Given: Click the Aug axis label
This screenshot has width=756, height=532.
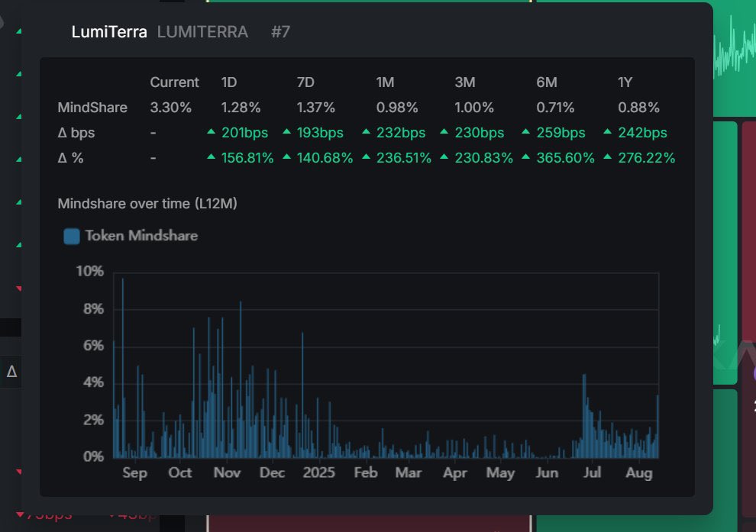Looking at the screenshot, I should coord(639,472).
